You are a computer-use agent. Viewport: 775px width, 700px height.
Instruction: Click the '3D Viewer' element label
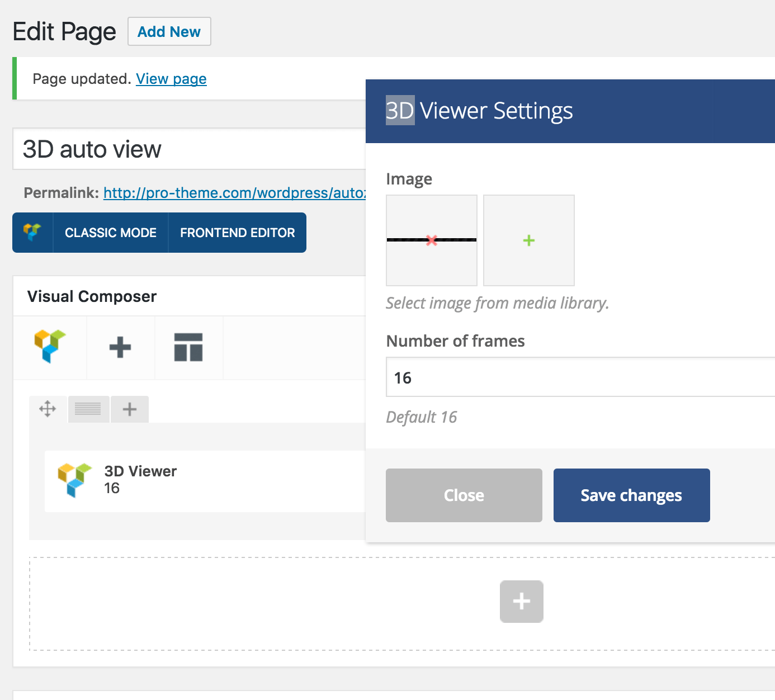(140, 471)
